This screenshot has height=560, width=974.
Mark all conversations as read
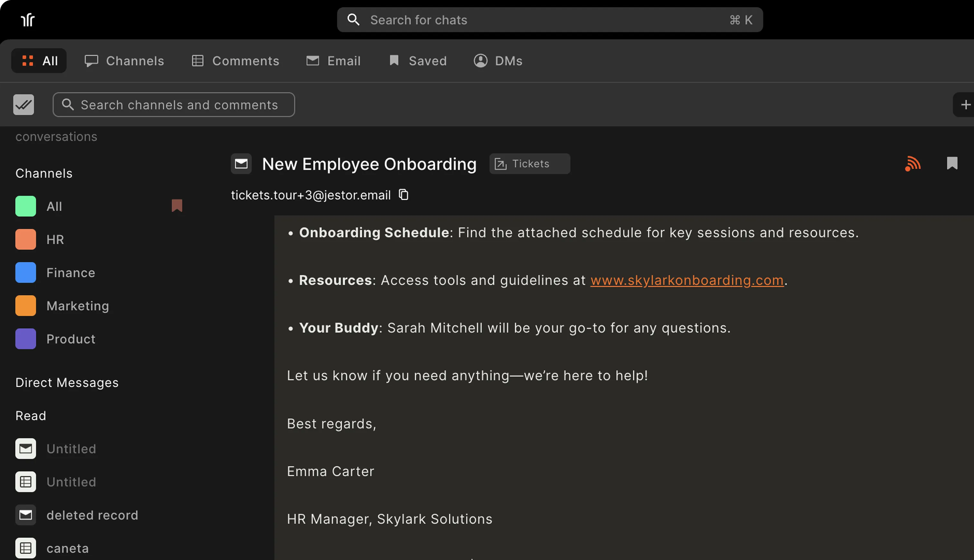point(24,104)
